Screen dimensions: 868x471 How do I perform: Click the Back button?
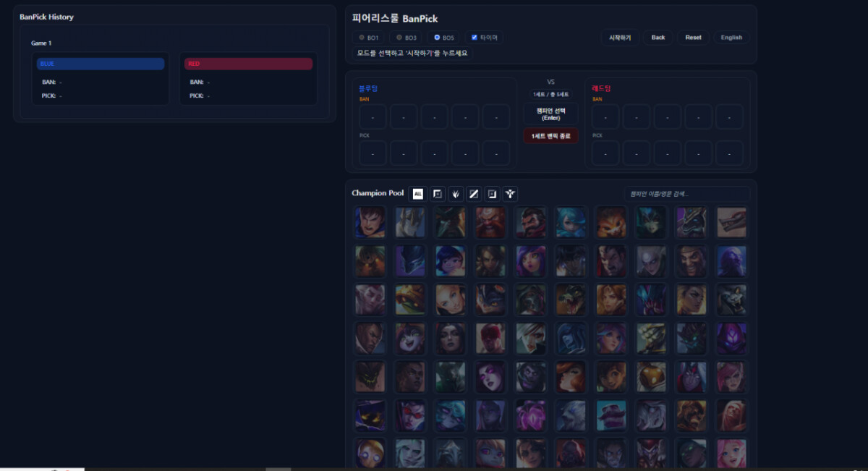(x=658, y=38)
